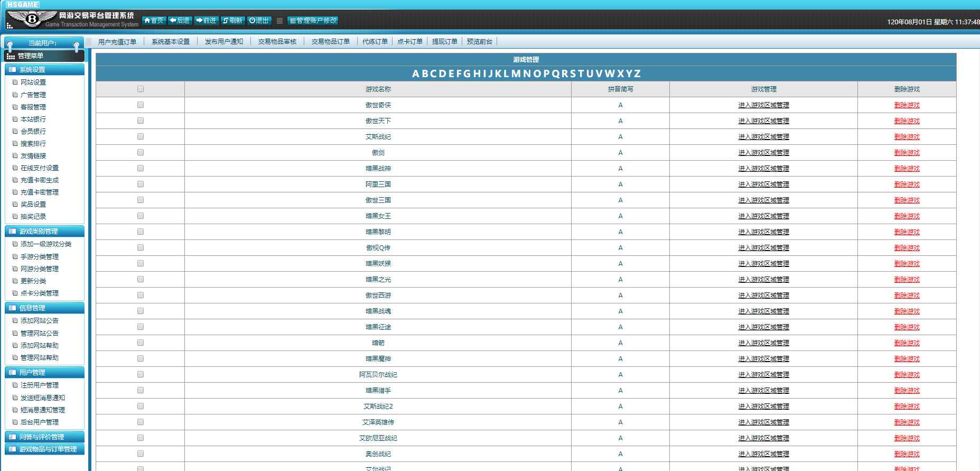The image size is (980, 471).
Task: Click the home (首页) toolbar icon
Action: (153, 21)
